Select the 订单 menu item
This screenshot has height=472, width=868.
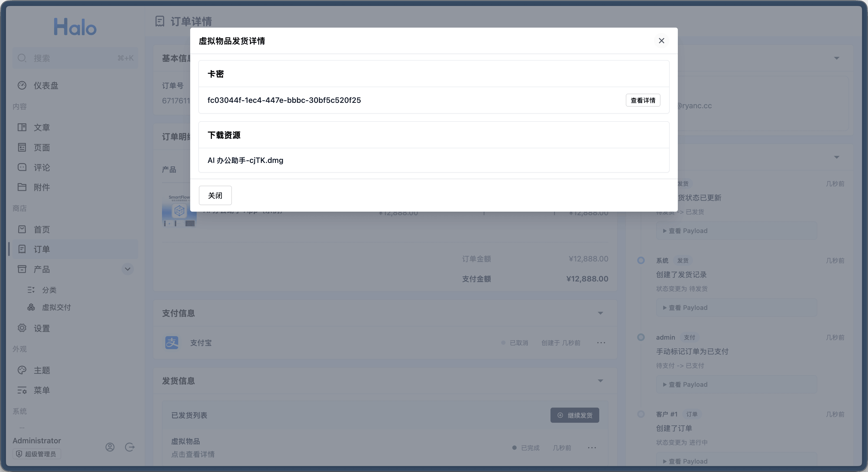pos(41,250)
